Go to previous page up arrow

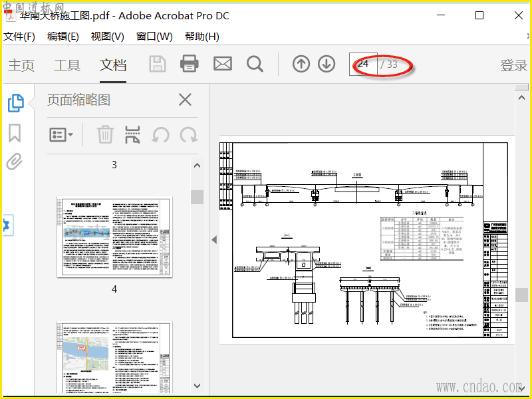pos(301,64)
